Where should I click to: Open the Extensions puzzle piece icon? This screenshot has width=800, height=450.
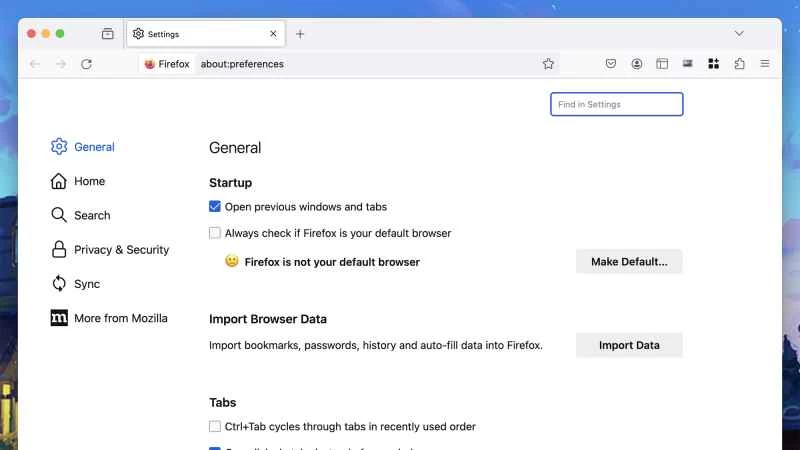coord(739,64)
